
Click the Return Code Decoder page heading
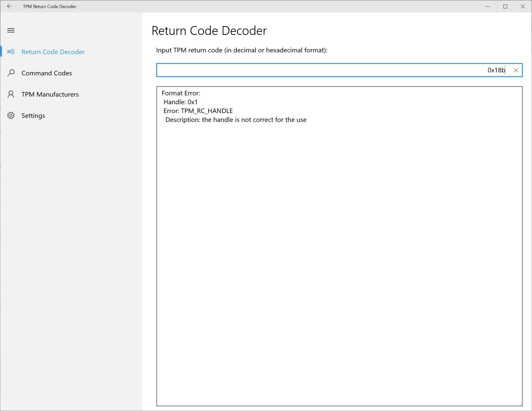pos(209,31)
